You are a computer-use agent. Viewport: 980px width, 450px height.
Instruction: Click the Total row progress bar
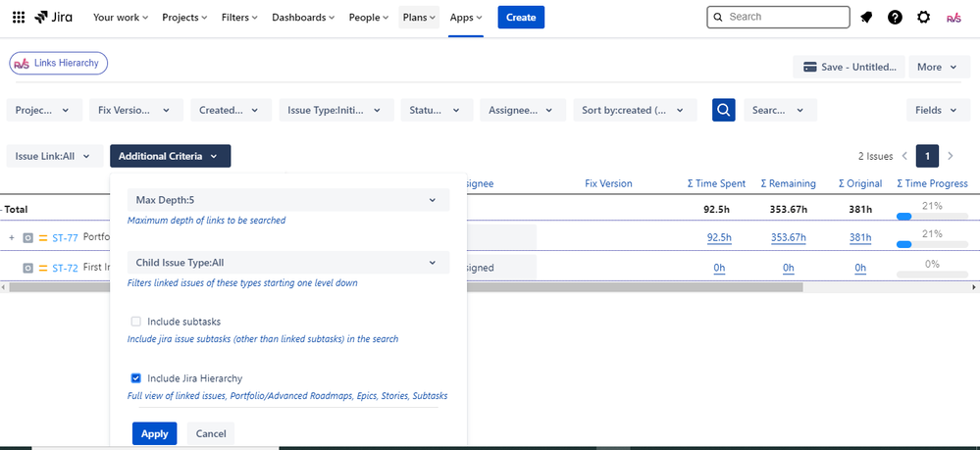[933, 217]
